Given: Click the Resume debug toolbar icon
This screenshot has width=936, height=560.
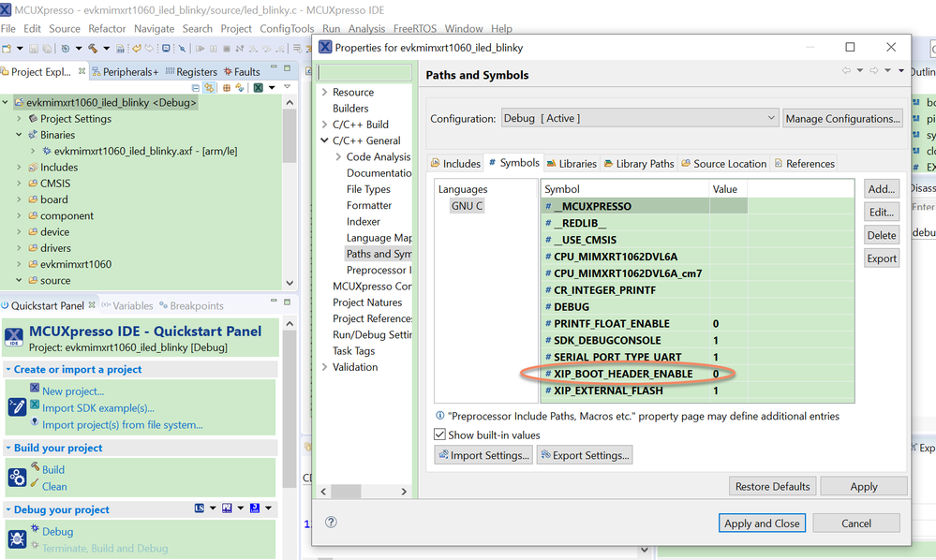Looking at the screenshot, I should 200,49.
